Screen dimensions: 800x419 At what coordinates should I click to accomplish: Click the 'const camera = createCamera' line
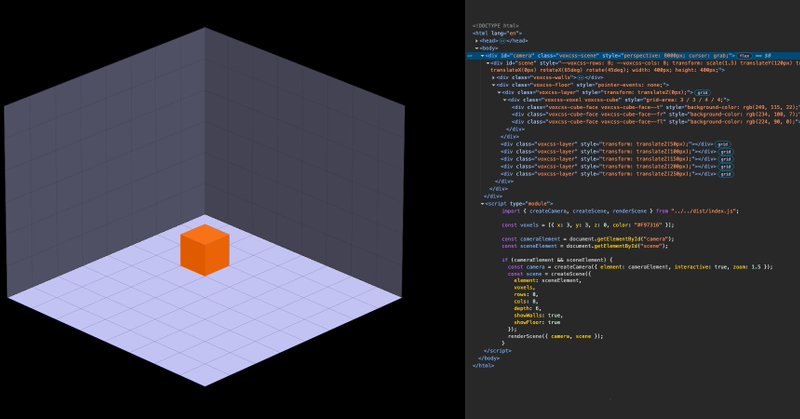(x=640, y=266)
